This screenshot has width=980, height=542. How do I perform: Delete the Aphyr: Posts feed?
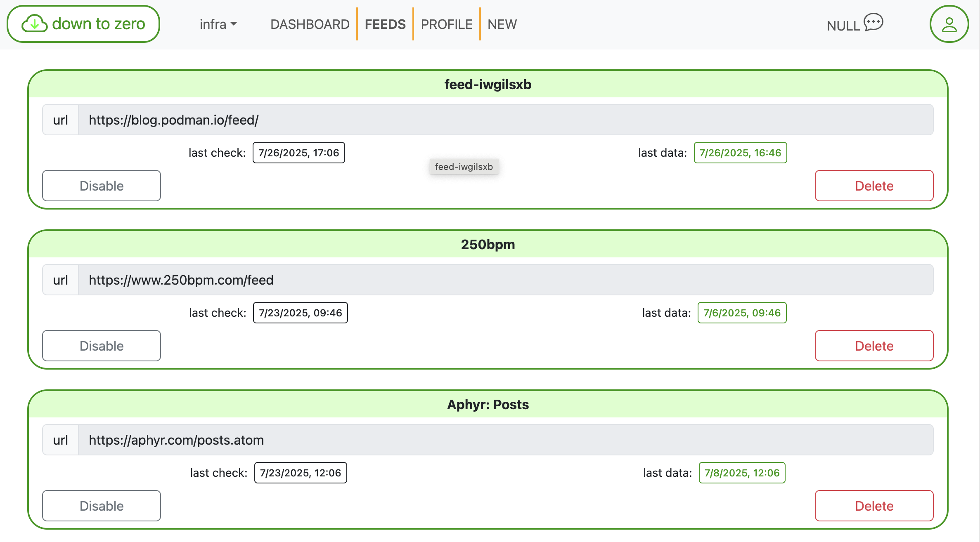pyautogui.click(x=874, y=506)
